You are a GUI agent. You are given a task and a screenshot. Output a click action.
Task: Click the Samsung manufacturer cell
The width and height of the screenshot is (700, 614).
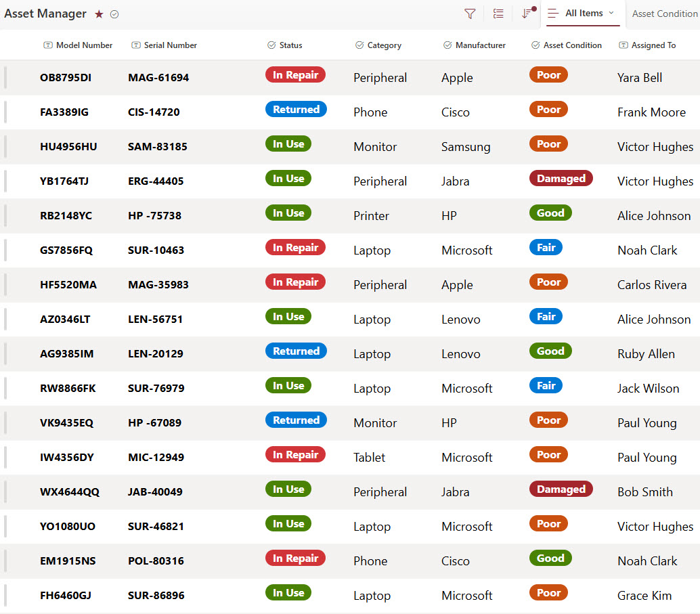(x=466, y=147)
